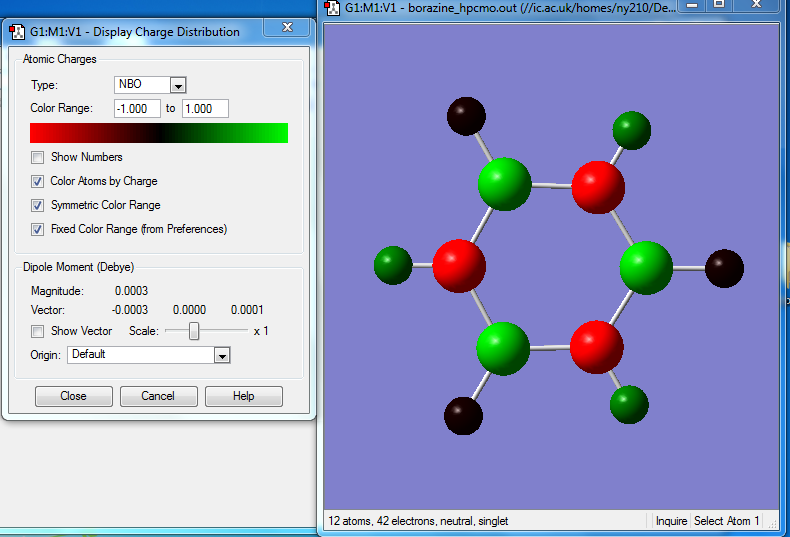Click the GaussView icon in borazine window title bar
790x537 pixels.
pos(332,8)
